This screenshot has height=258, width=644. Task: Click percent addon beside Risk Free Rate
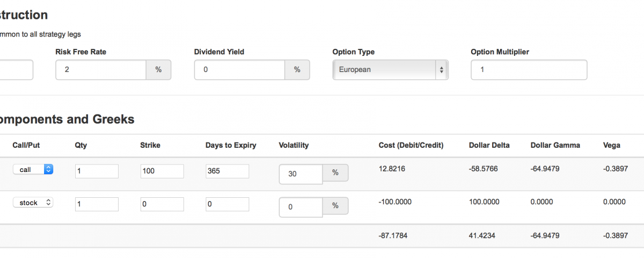[x=158, y=70]
